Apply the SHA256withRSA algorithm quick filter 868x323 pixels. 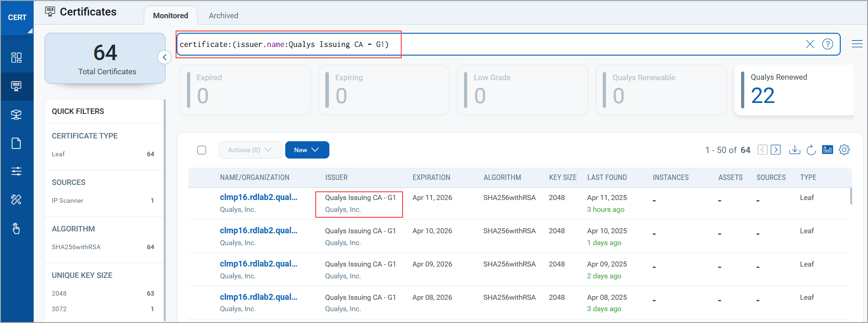pyautogui.click(x=103, y=247)
